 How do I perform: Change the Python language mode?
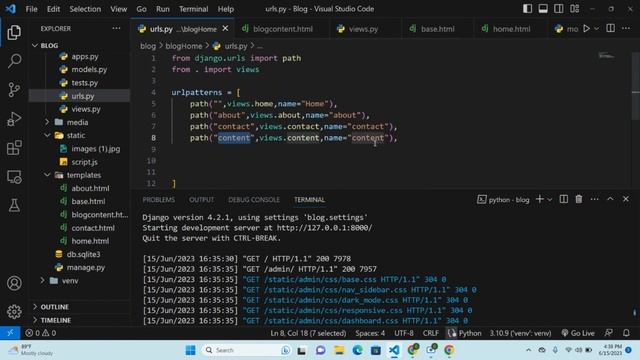[x=470, y=333]
